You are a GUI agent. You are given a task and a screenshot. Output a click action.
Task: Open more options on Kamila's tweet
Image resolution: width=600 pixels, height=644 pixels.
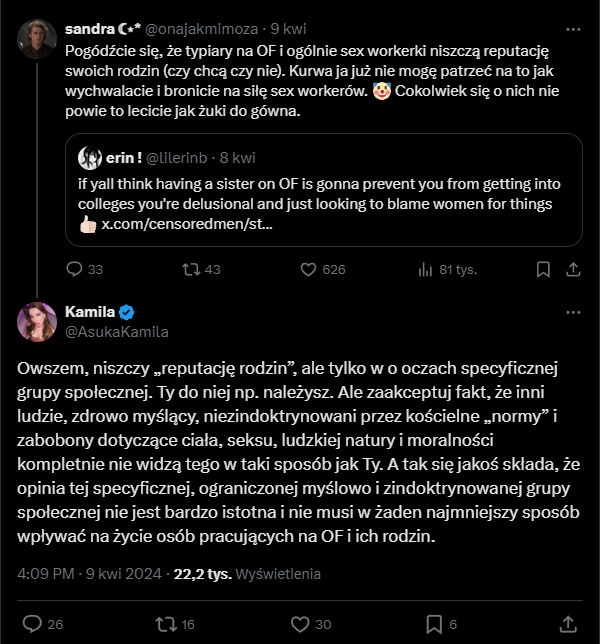pyautogui.click(x=573, y=313)
